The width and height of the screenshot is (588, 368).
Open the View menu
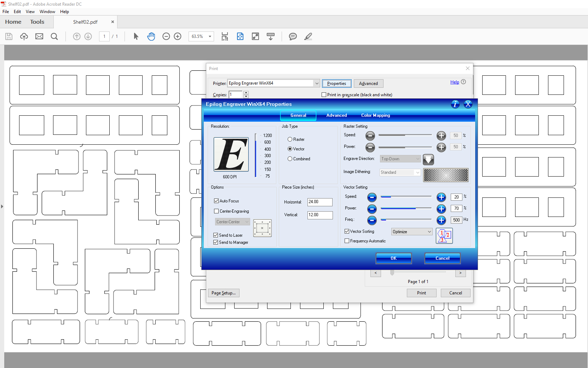[30, 12]
